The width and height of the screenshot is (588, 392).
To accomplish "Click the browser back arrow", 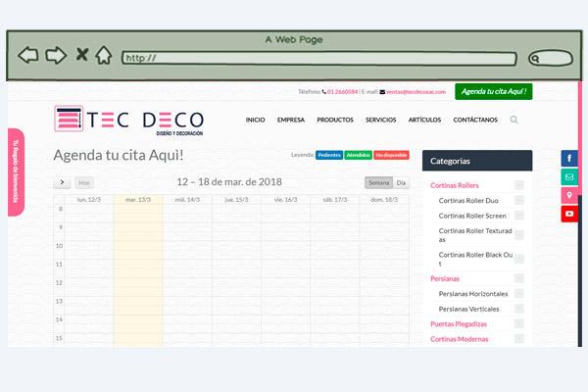I will [x=28, y=55].
